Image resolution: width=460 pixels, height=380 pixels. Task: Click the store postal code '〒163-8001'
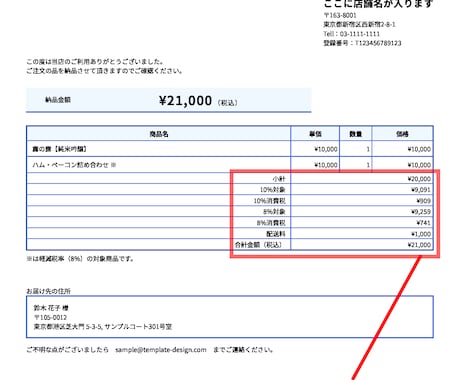coord(340,15)
